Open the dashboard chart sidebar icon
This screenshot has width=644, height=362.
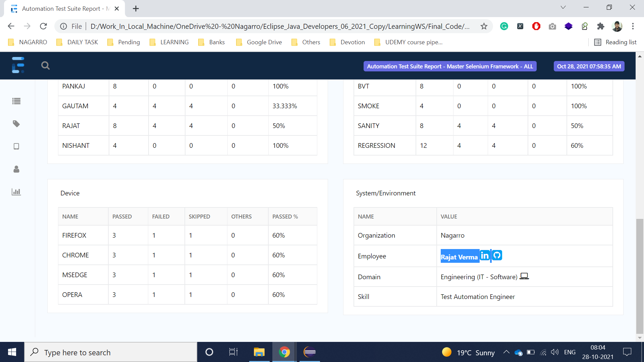[x=16, y=192]
